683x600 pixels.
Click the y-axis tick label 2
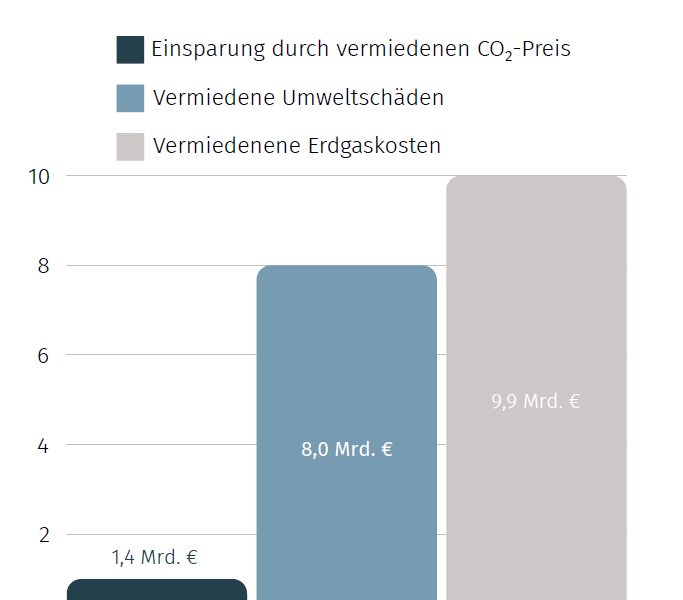pyautogui.click(x=44, y=536)
